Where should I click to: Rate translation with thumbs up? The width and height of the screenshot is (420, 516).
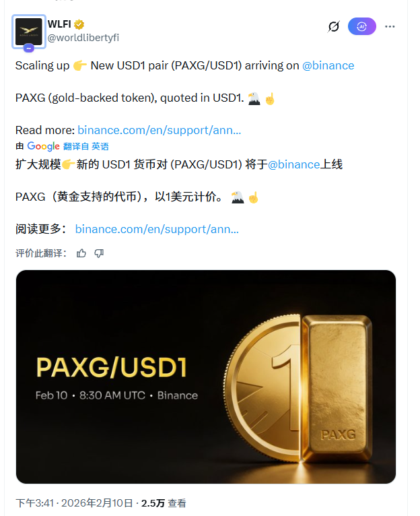pyautogui.click(x=81, y=253)
